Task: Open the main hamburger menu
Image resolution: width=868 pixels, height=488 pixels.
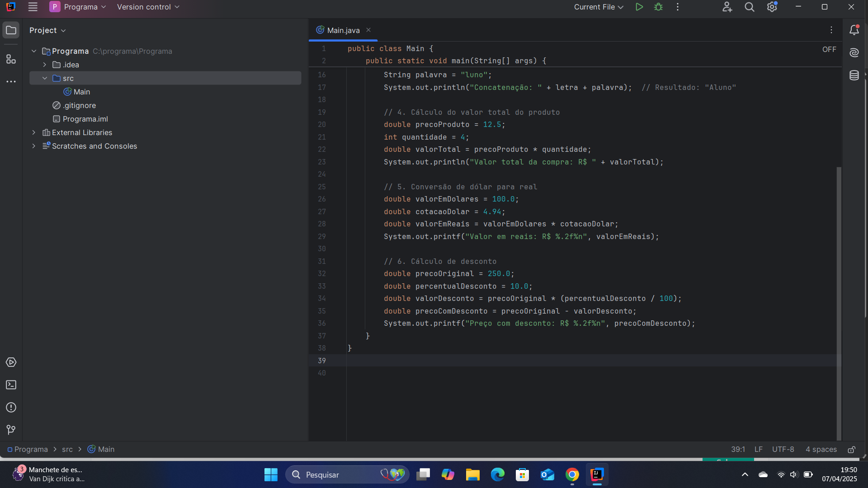Action: 33,7
